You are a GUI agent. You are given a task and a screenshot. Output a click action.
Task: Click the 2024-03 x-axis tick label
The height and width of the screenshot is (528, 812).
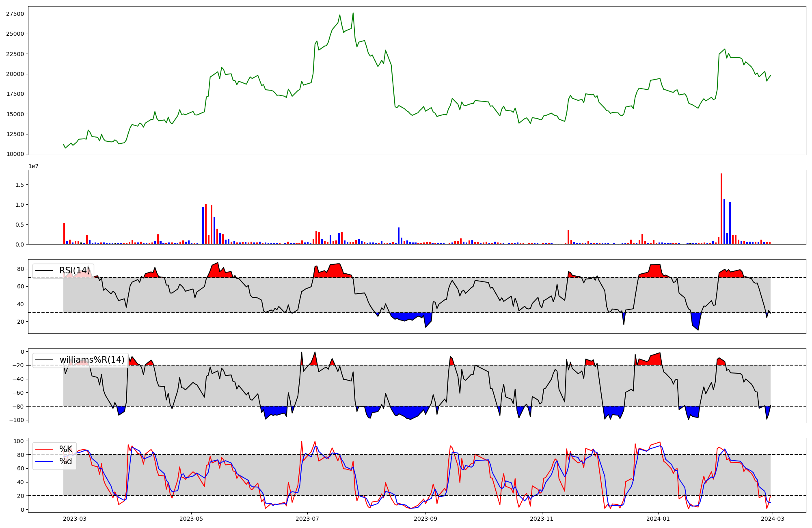tap(773, 519)
